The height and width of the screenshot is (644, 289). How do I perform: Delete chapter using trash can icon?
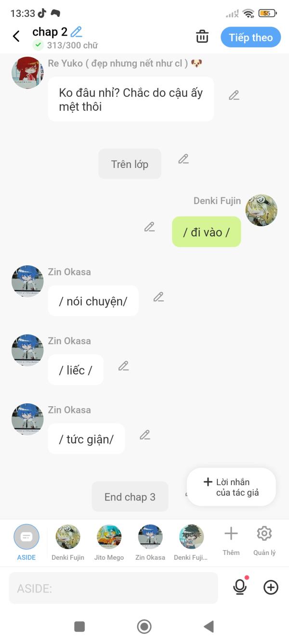pos(202,37)
